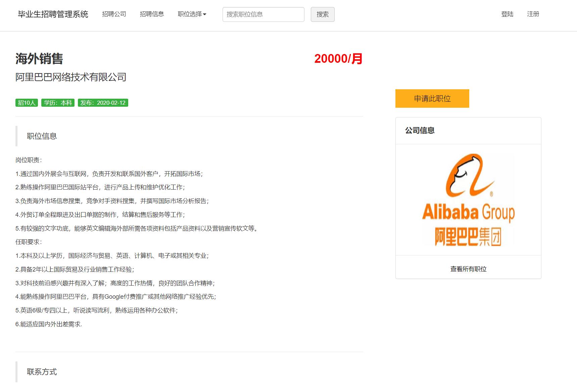
Task: Click the 发布: 2020-02-12 badge
Action: click(103, 103)
